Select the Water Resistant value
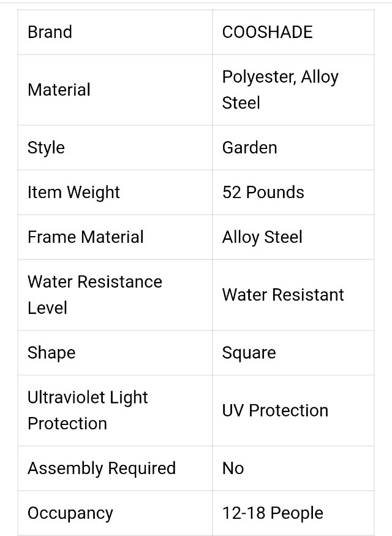Screen dimensions: 392x536 [283, 294]
